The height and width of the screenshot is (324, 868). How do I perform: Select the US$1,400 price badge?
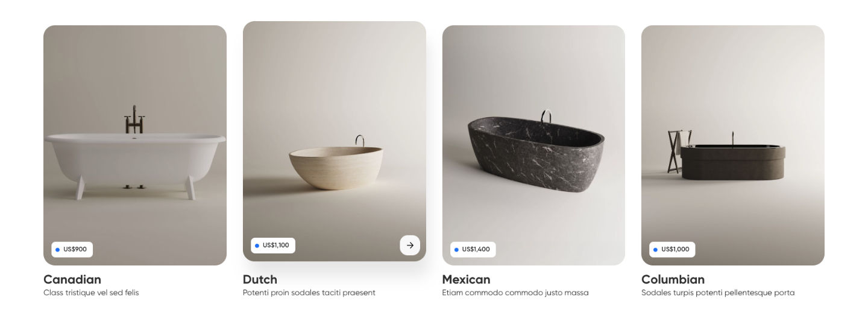pyautogui.click(x=473, y=250)
